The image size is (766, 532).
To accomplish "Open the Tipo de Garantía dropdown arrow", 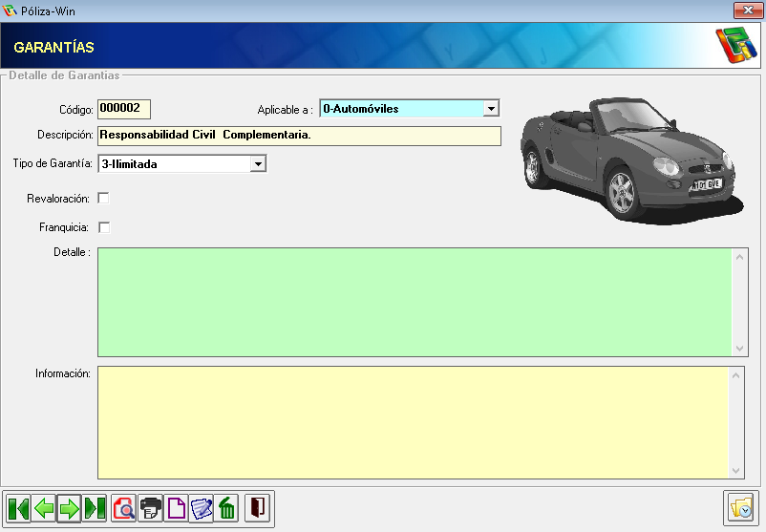I will (258, 163).
